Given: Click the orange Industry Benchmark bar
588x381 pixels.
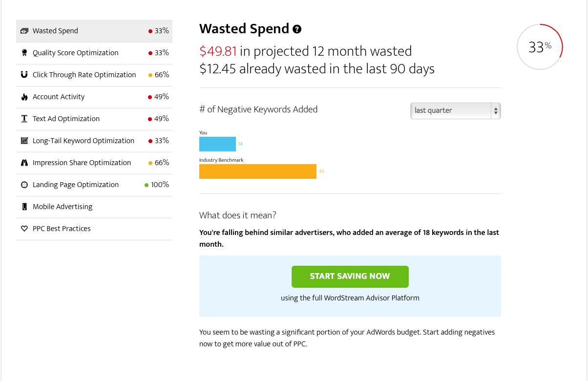Looking at the screenshot, I should [258, 171].
